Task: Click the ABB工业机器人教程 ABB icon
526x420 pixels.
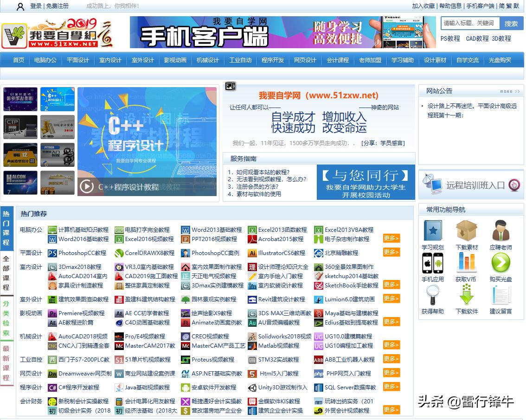Action: pyautogui.click(x=319, y=360)
